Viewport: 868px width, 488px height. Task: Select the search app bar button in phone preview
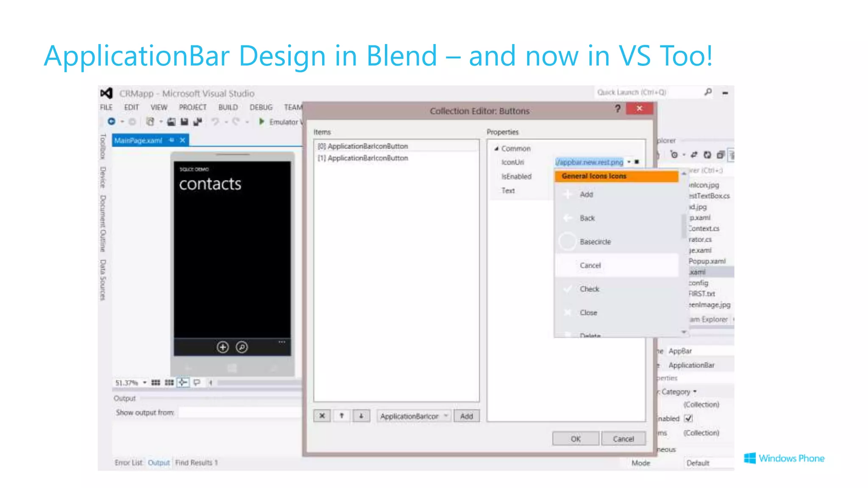click(242, 347)
